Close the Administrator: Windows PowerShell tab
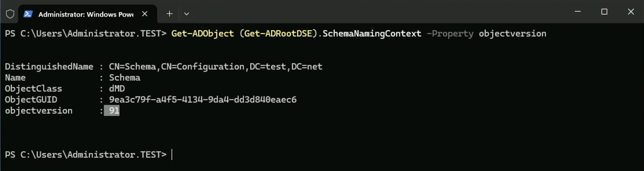Screen dimensions: 644x171 tap(145, 14)
